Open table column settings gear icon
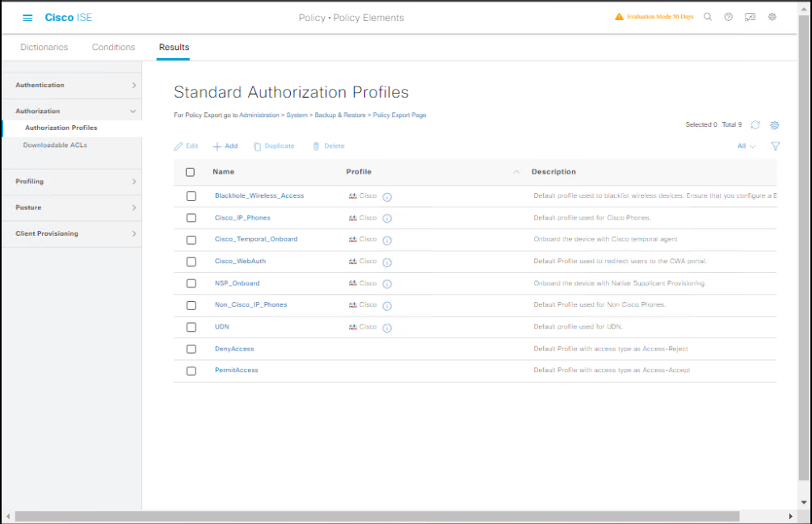This screenshot has height=524, width=812. pos(775,124)
